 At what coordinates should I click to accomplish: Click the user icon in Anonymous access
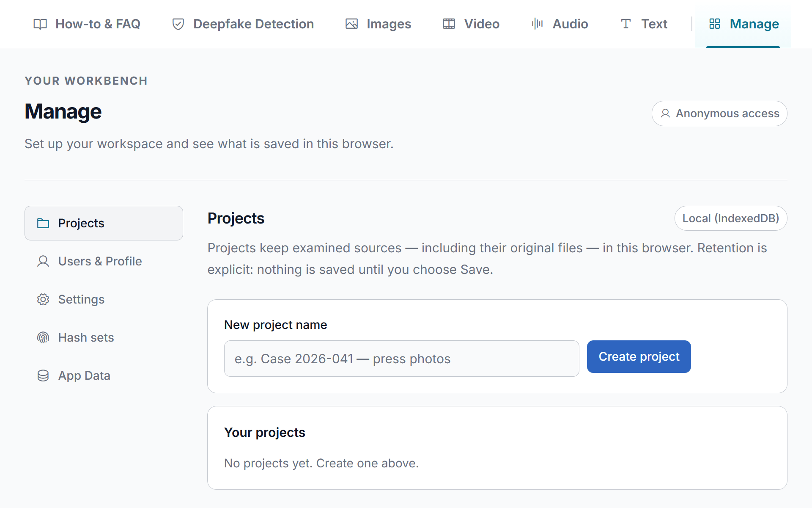click(x=665, y=113)
